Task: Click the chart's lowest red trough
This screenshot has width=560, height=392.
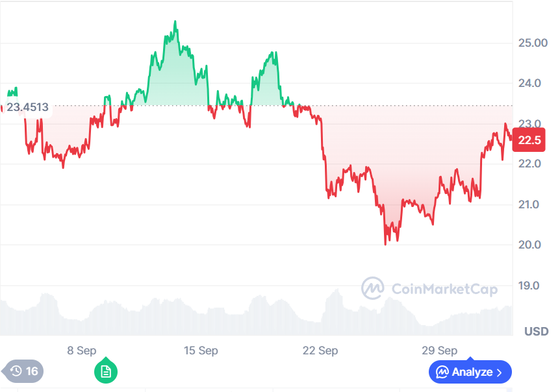Action: [x=385, y=243]
